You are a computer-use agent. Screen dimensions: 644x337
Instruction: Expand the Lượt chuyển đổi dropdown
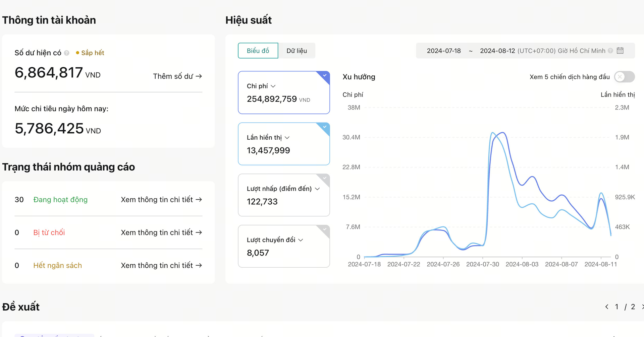pos(301,240)
